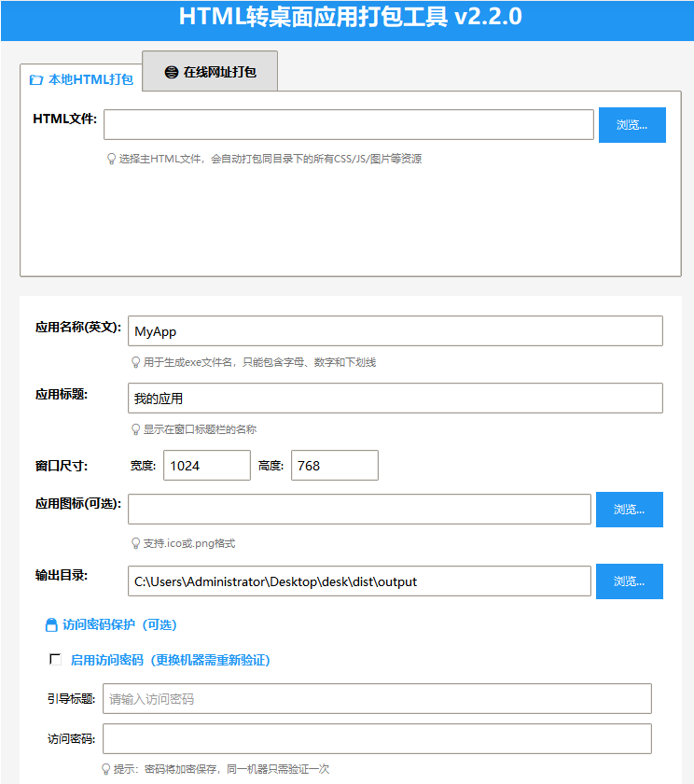
Task: Click the lightbulb icon beside 支持.ico或.png格式
Action: pyautogui.click(x=135, y=543)
